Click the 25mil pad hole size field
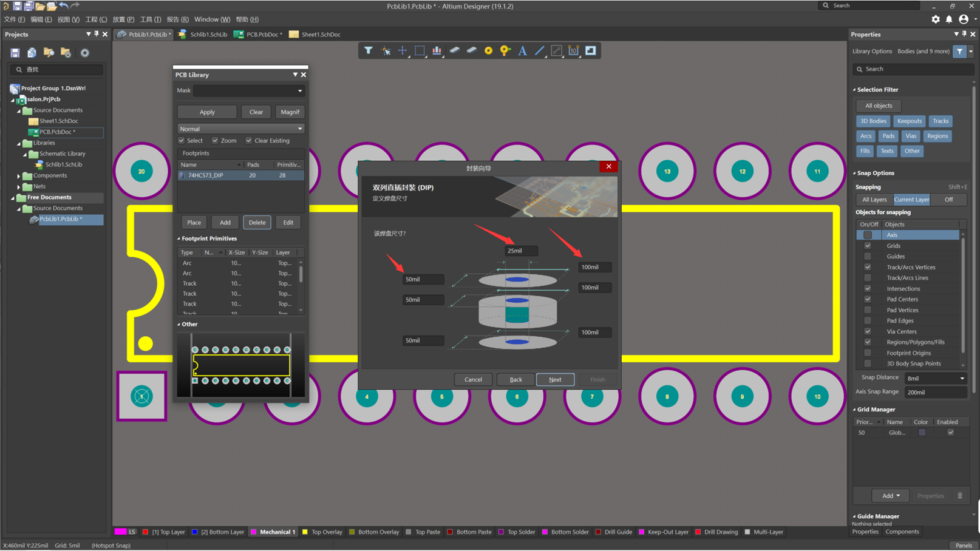The height and width of the screenshot is (551, 980). coord(521,251)
